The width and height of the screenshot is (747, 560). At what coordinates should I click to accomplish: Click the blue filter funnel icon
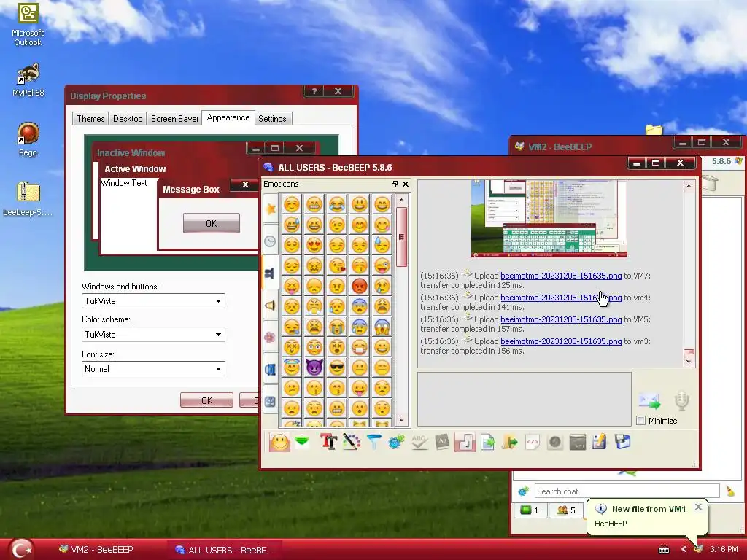(x=374, y=443)
